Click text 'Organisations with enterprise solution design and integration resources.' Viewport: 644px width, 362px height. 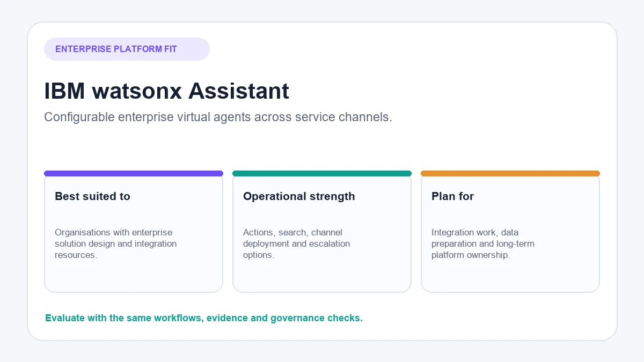[116, 243]
